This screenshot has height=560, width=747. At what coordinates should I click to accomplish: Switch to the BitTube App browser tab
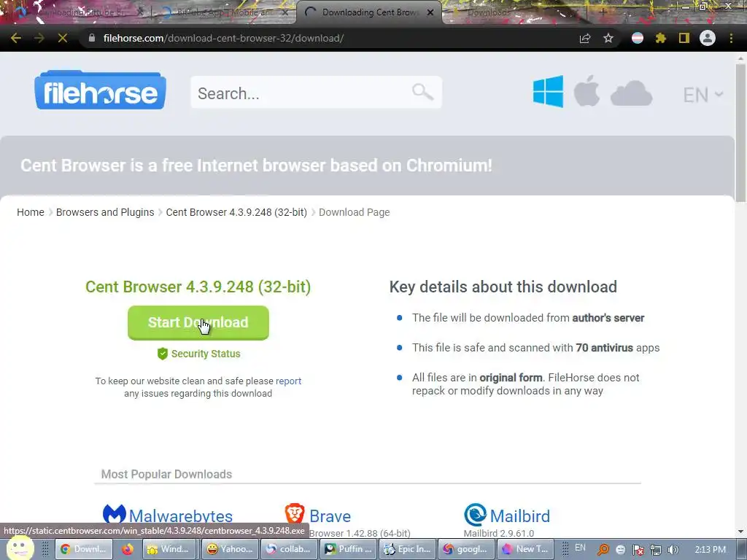224,12
